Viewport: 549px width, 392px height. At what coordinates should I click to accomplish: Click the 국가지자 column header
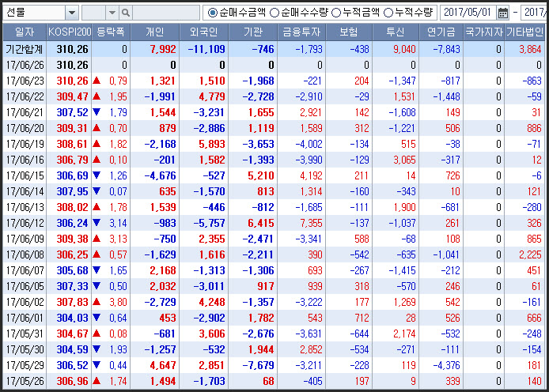(x=484, y=32)
